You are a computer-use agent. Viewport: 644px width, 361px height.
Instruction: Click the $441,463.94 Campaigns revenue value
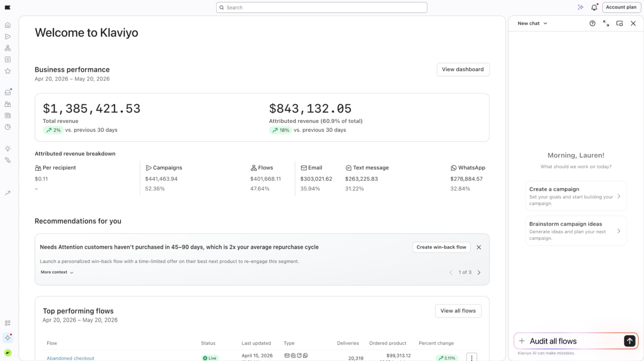click(161, 179)
